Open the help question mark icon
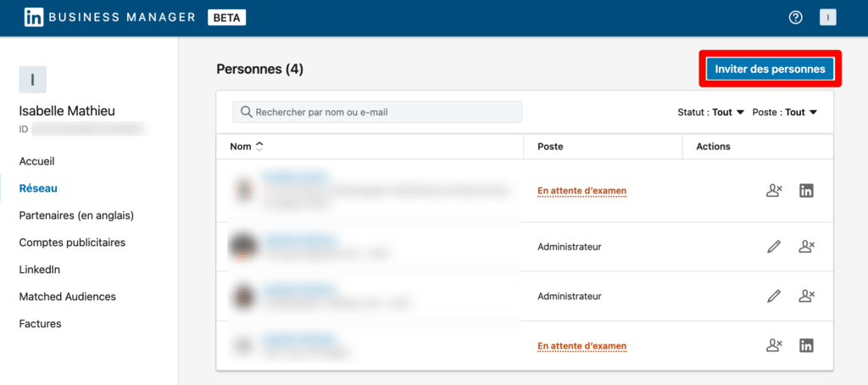 795,17
